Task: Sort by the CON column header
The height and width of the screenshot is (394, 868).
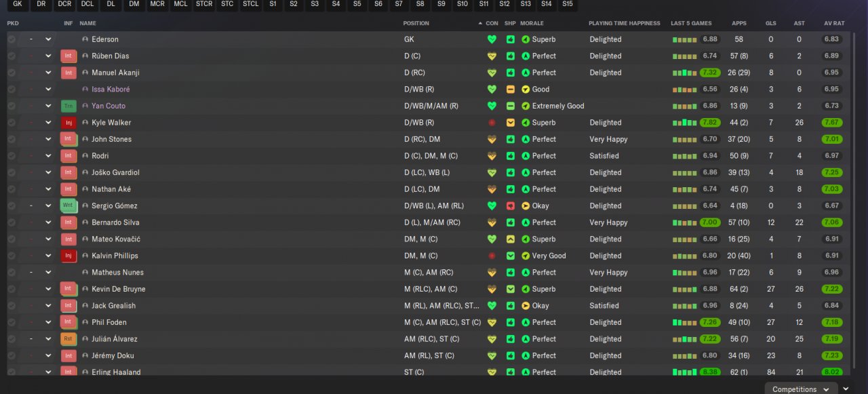Action: pyautogui.click(x=492, y=23)
